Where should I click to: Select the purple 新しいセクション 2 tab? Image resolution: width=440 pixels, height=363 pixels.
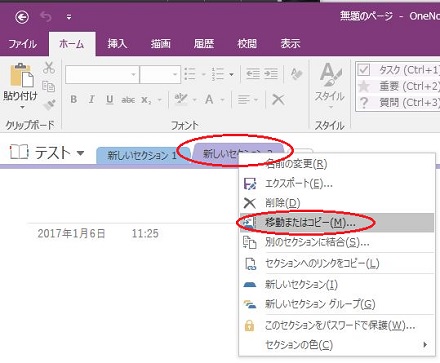coord(239,153)
